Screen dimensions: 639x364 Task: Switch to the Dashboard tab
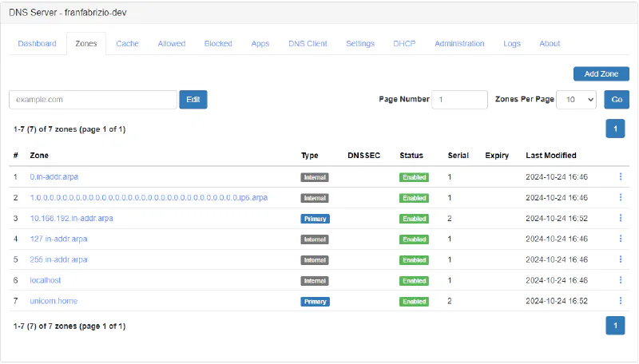[x=37, y=44]
